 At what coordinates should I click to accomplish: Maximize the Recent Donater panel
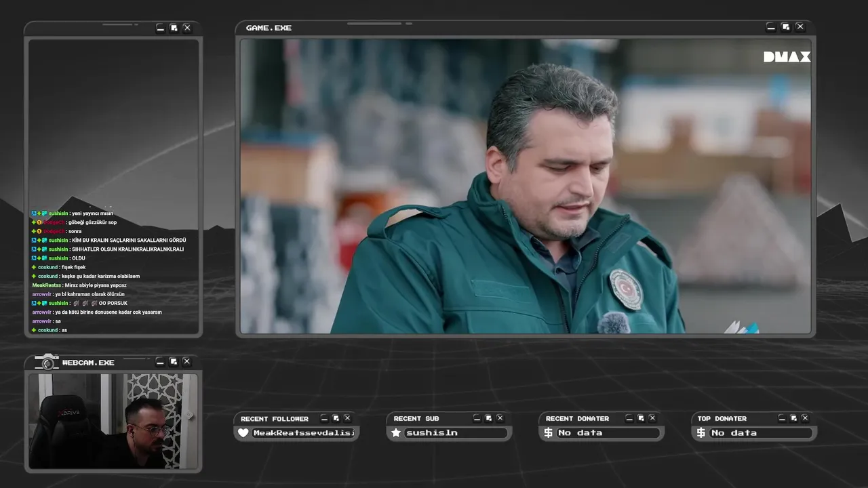point(641,418)
